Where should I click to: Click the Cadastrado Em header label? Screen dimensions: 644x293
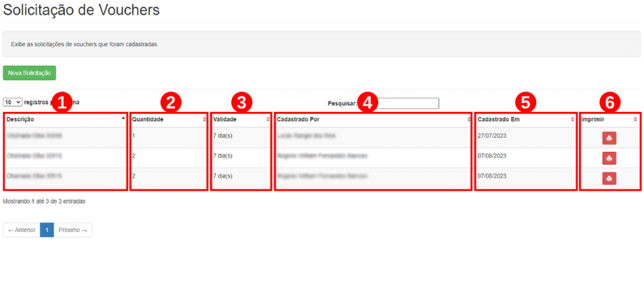click(x=496, y=119)
